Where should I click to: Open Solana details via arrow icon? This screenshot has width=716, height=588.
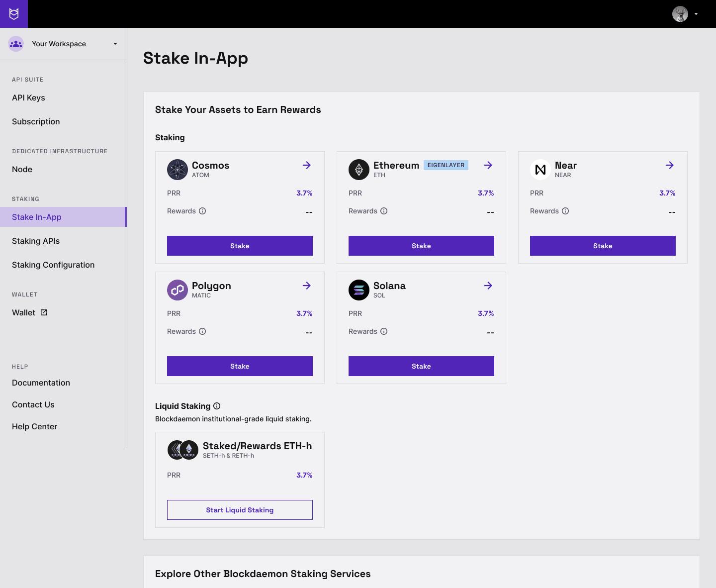pos(488,286)
